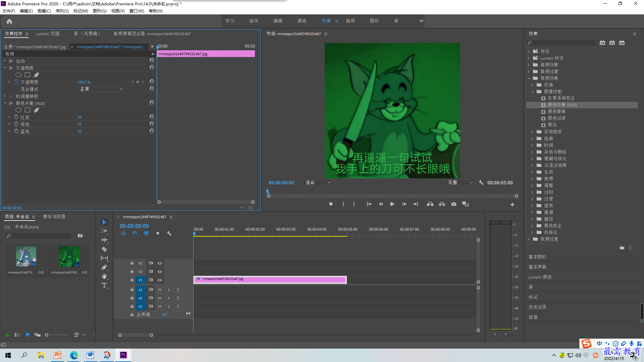Toggle V1 track output eye
The height and width of the screenshot is (362, 644).
[160, 280]
